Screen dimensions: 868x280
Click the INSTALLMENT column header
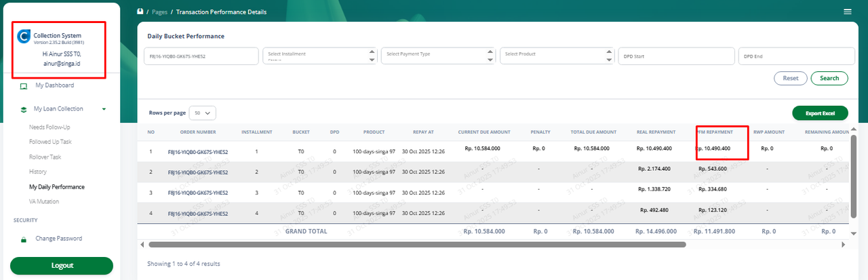click(x=257, y=132)
